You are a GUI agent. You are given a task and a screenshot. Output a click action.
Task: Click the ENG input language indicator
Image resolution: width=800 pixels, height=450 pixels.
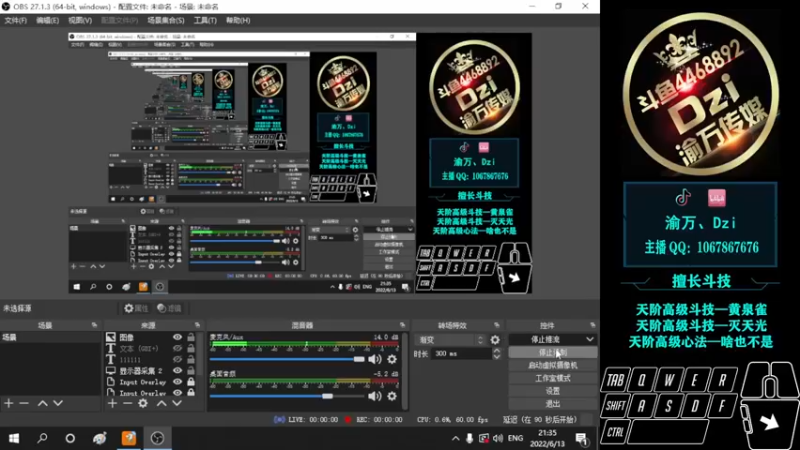[515, 438]
